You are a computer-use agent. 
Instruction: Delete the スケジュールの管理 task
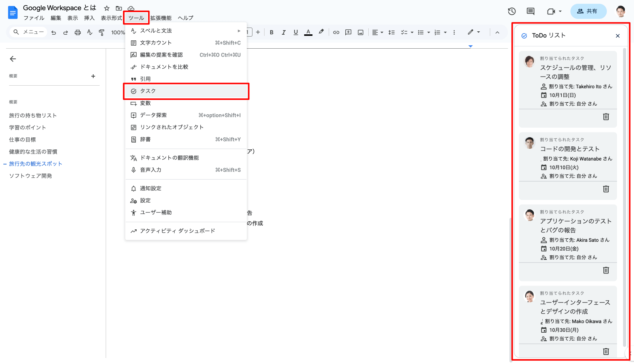coord(606,117)
